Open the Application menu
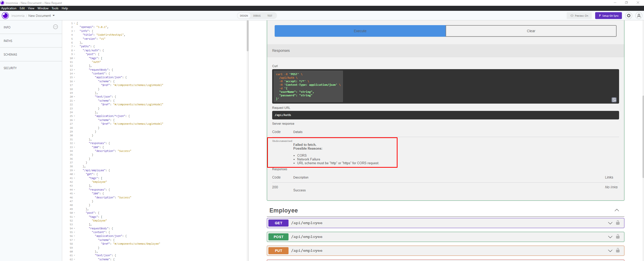644x261 pixels. point(9,8)
